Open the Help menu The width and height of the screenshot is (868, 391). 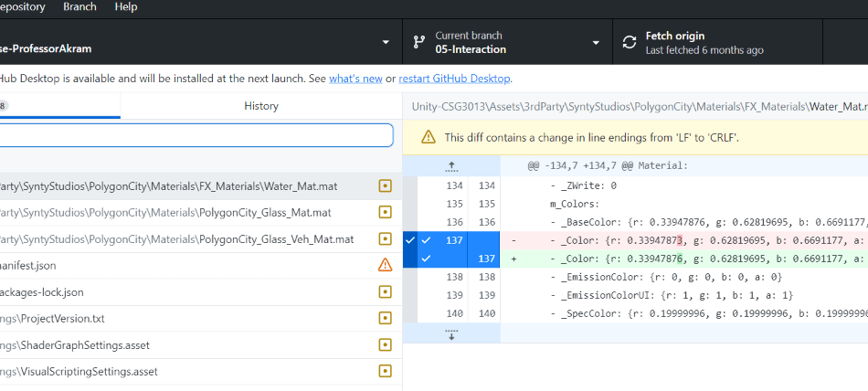coord(126,7)
